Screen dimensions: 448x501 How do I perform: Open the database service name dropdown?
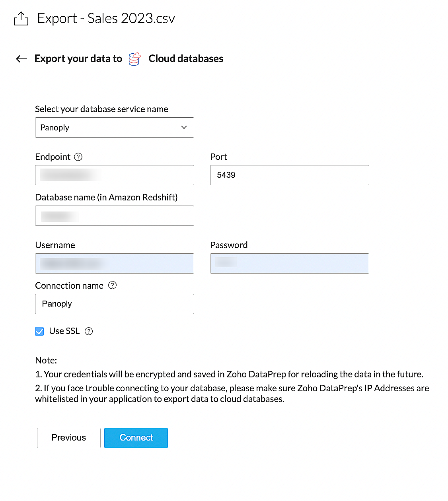(x=114, y=128)
